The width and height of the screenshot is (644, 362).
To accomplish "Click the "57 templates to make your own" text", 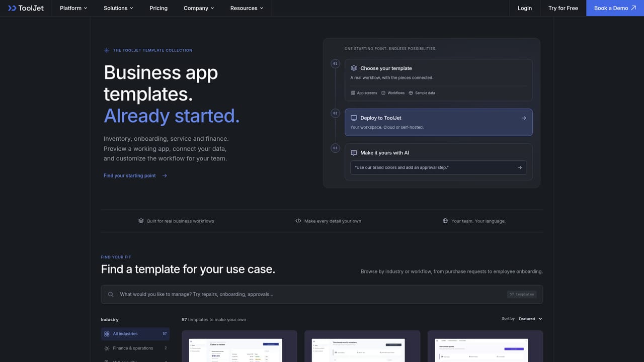I will click(214, 320).
